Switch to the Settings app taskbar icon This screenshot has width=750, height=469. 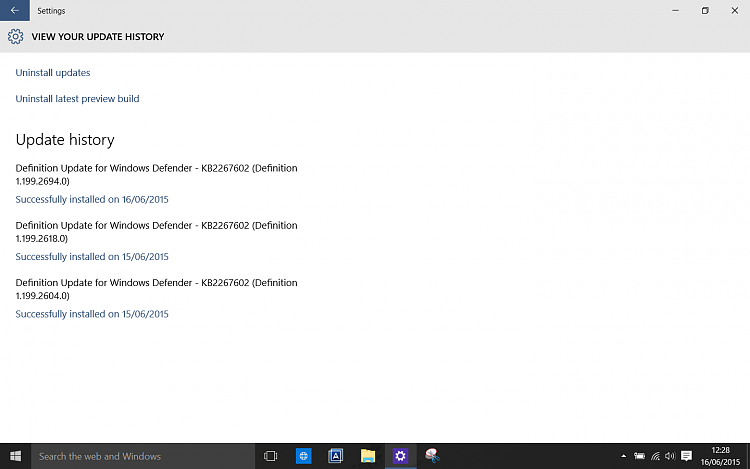(x=400, y=456)
